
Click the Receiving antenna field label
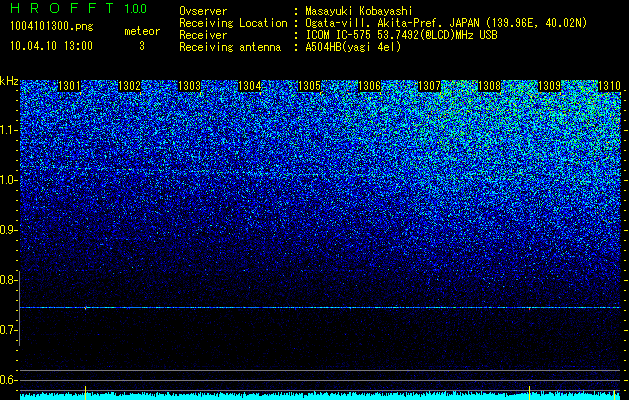click(230, 47)
